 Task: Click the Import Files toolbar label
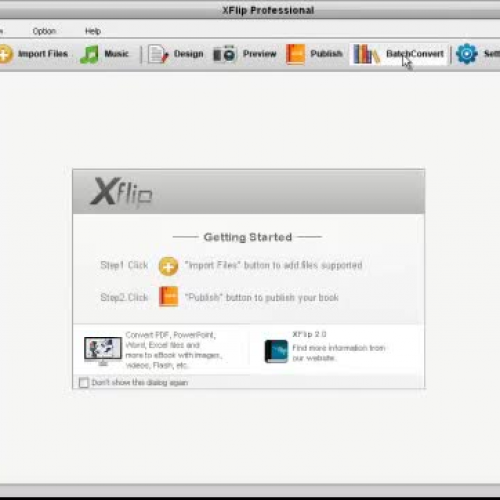[43, 54]
